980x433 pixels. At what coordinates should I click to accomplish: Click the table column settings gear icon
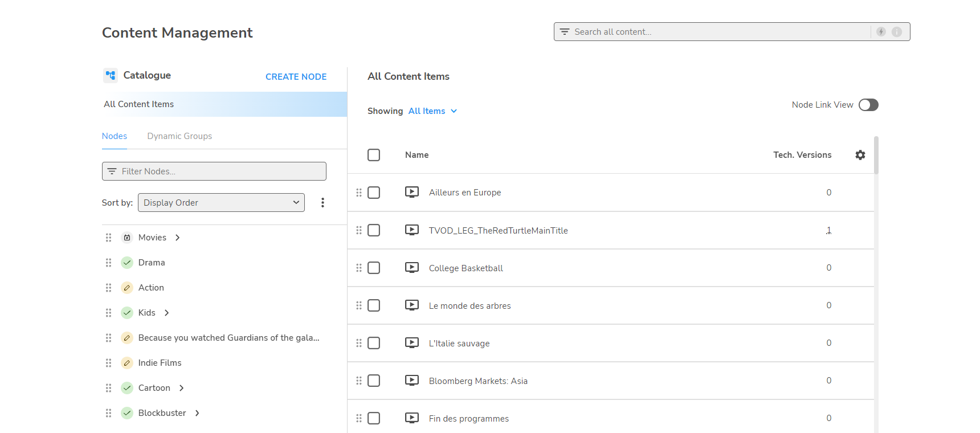(860, 155)
